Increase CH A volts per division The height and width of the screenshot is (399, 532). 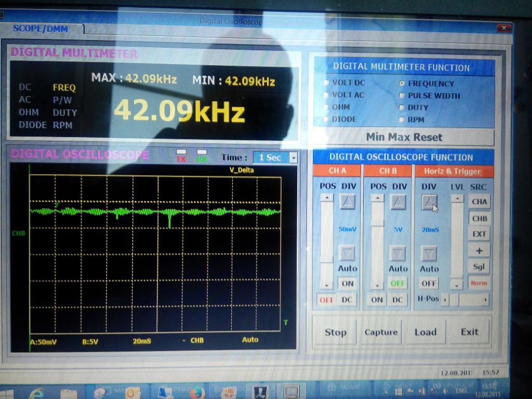[x=347, y=202]
